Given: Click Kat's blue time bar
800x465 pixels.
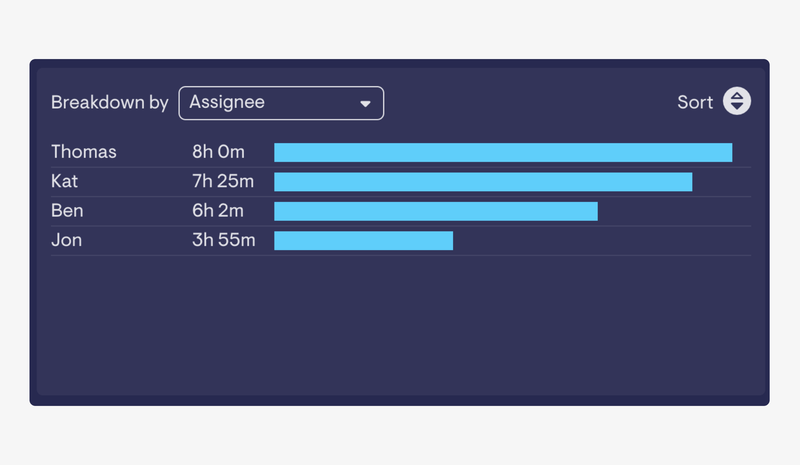Looking at the screenshot, I should [x=483, y=182].
